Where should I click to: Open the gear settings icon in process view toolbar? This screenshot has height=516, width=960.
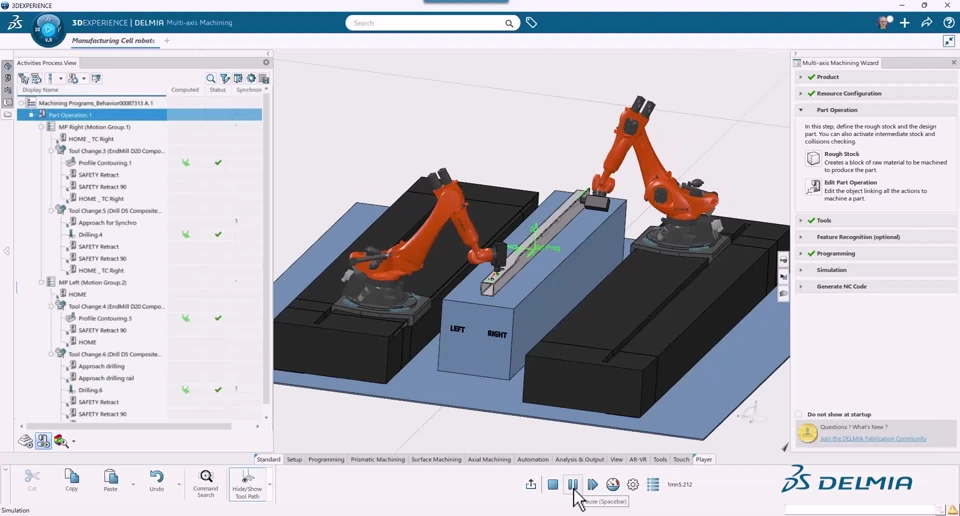(251, 78)
